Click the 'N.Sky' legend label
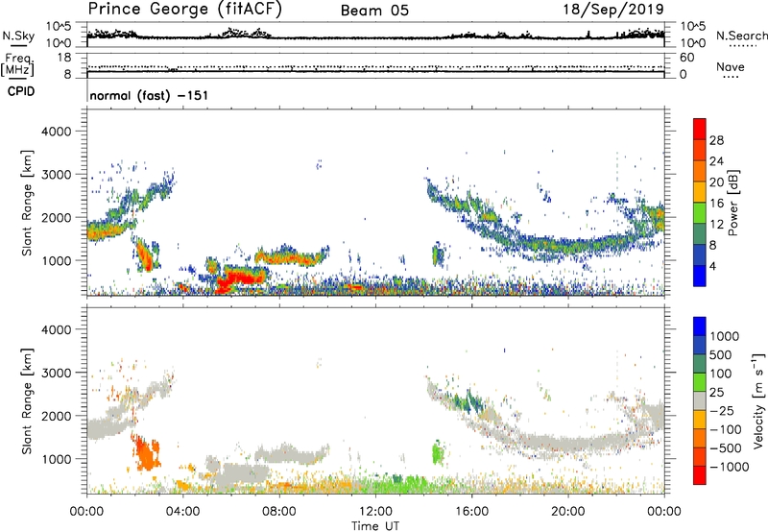The width and height of the screenshot is (768, 532). [x=18, y=36]
